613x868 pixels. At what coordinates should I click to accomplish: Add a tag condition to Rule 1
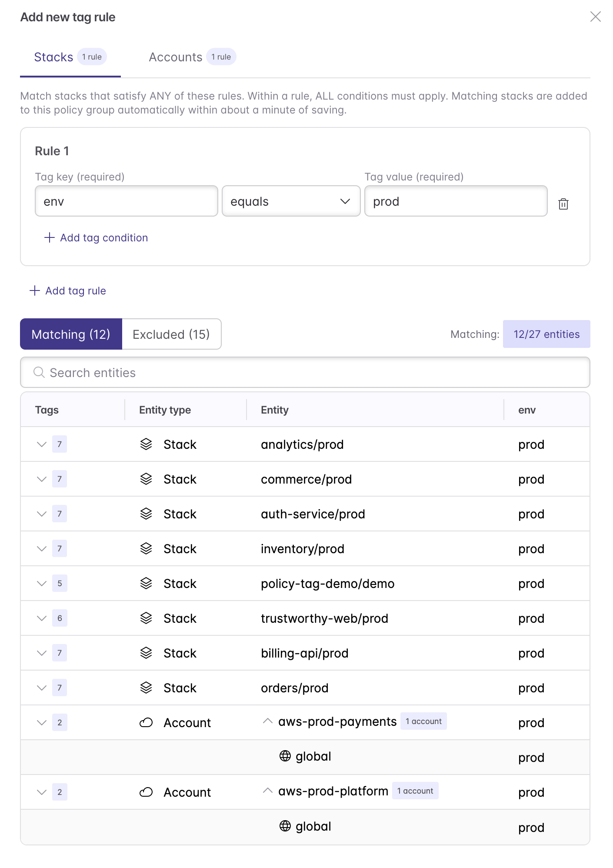coord(96,237)
